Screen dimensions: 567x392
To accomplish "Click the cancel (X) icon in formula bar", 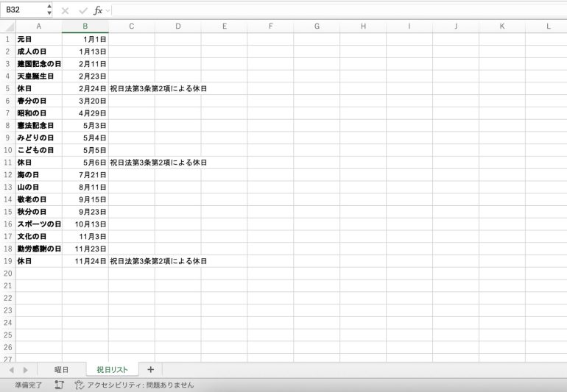I will click(65, 11).
